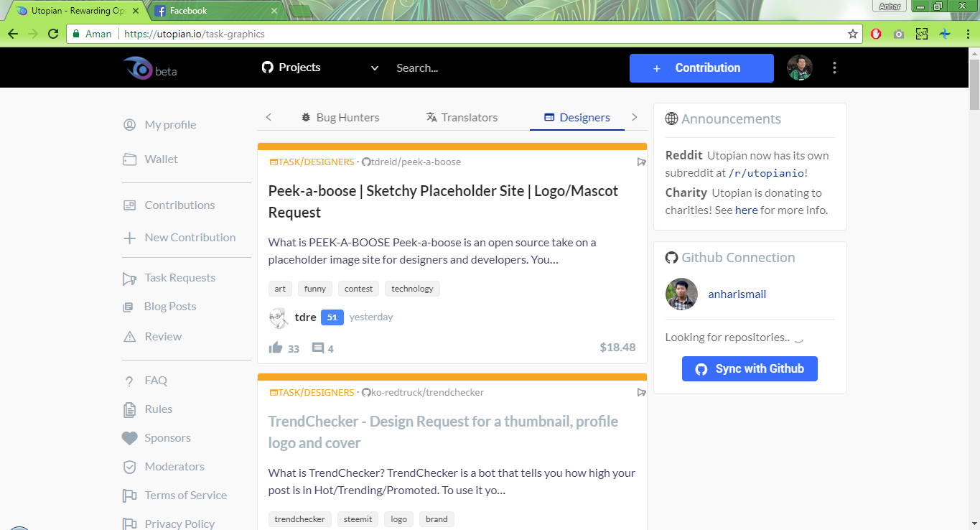Click the address bar URL
The width and height of the screenshot is (980, 530).
click(195, 34)
